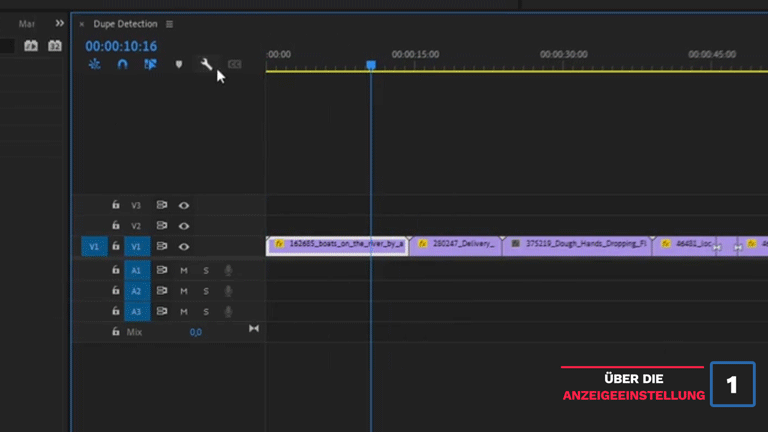Enable voice-over record on track A1
Screen dimensions: 768x432
[228, 270]
